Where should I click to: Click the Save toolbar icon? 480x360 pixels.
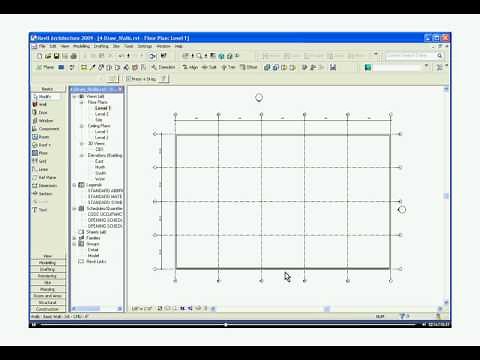pos(56,56)
